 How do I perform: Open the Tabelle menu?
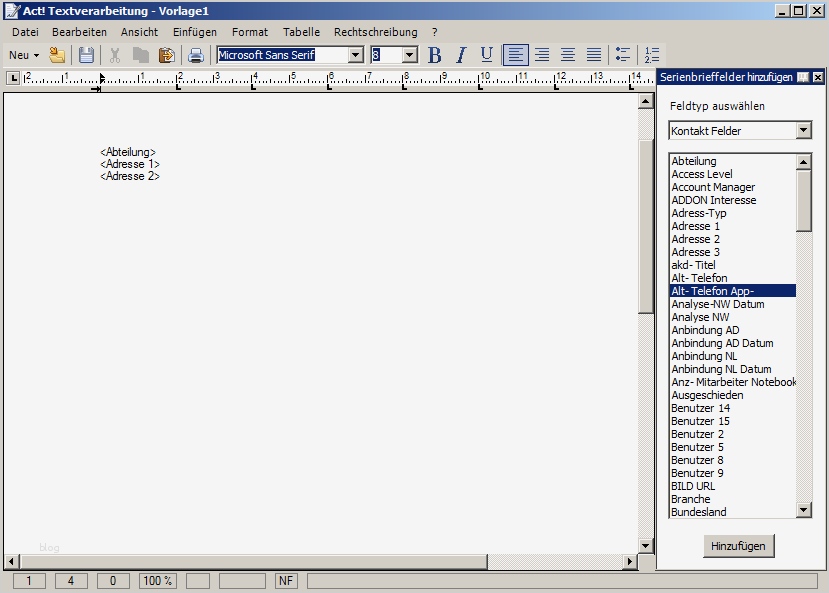(301, 32)
